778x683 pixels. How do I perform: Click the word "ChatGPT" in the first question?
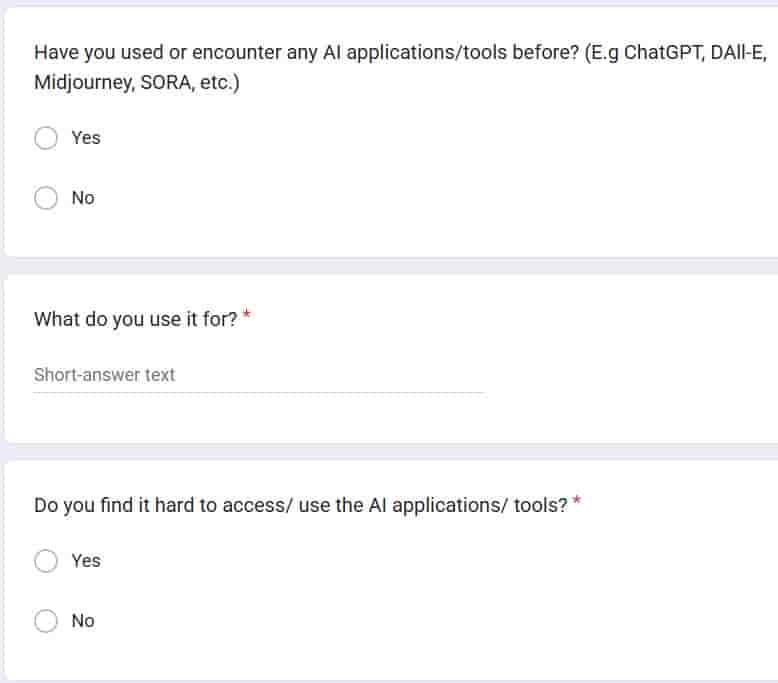(x=662, y=53)
